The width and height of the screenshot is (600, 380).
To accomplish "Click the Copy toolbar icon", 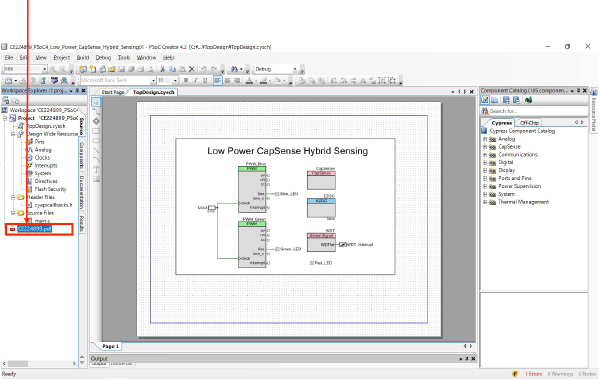I will [x=172, y=69].
